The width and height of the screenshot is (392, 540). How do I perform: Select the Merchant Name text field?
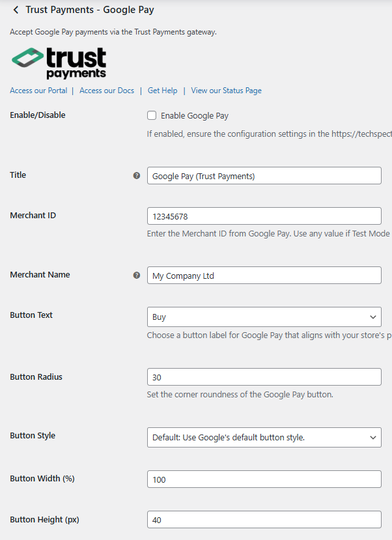(264, 276)
